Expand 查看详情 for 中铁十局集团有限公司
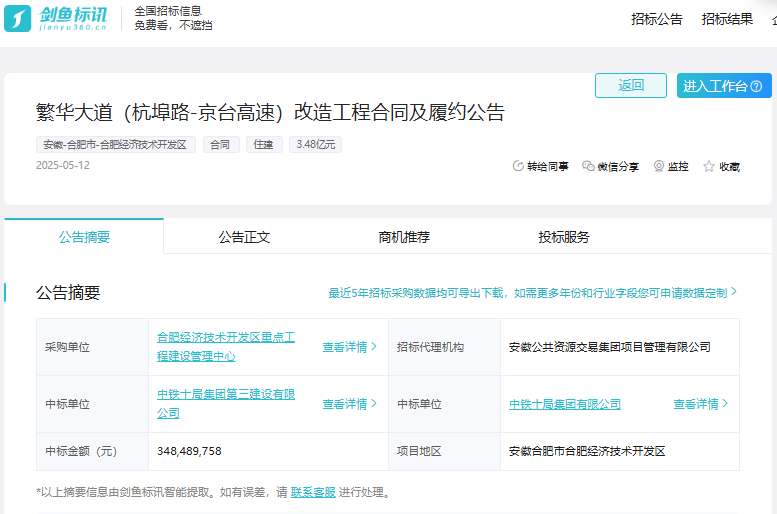777x514 pixels. point(700,404)
